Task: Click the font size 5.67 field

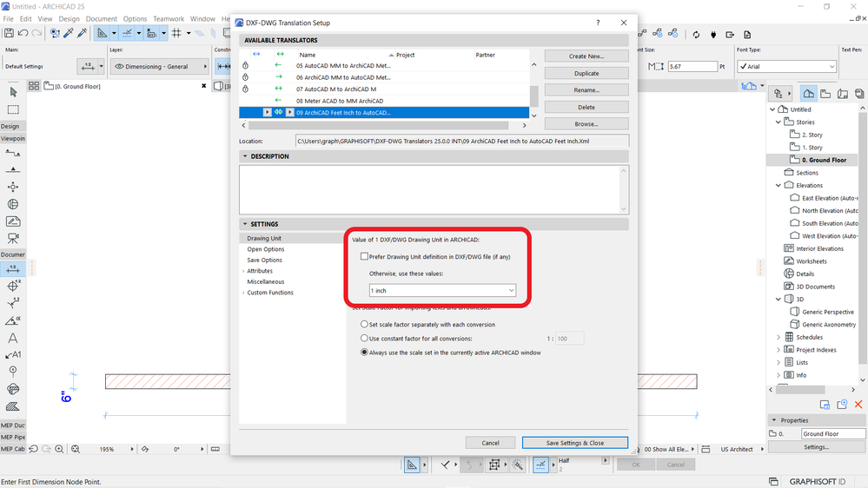Action: point(692,66)
